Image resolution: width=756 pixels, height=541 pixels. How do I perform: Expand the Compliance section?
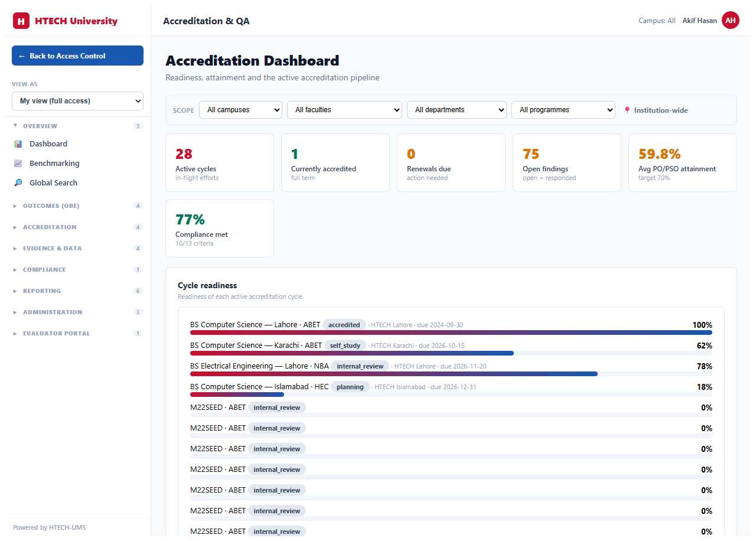tap(77, 269)
